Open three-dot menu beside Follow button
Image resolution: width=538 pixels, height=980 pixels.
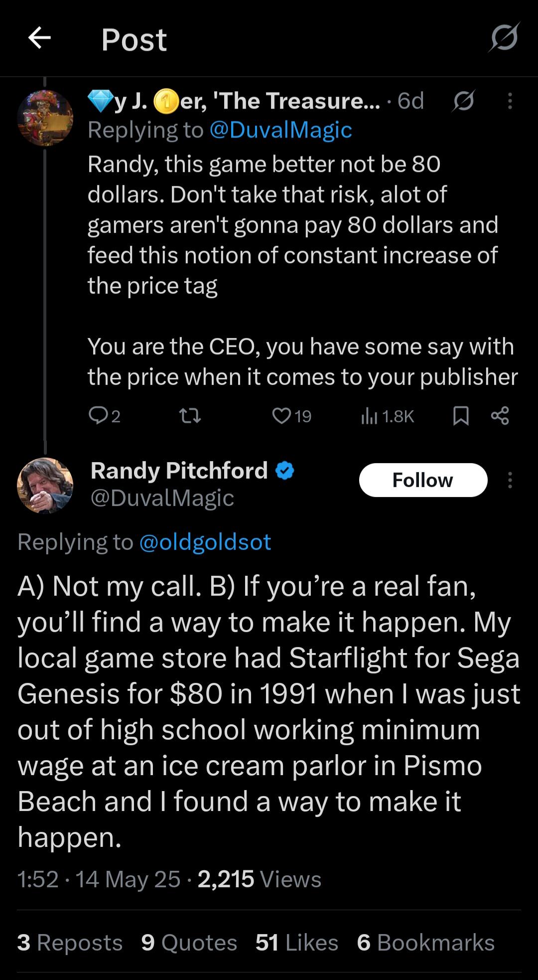coord(510,480)
